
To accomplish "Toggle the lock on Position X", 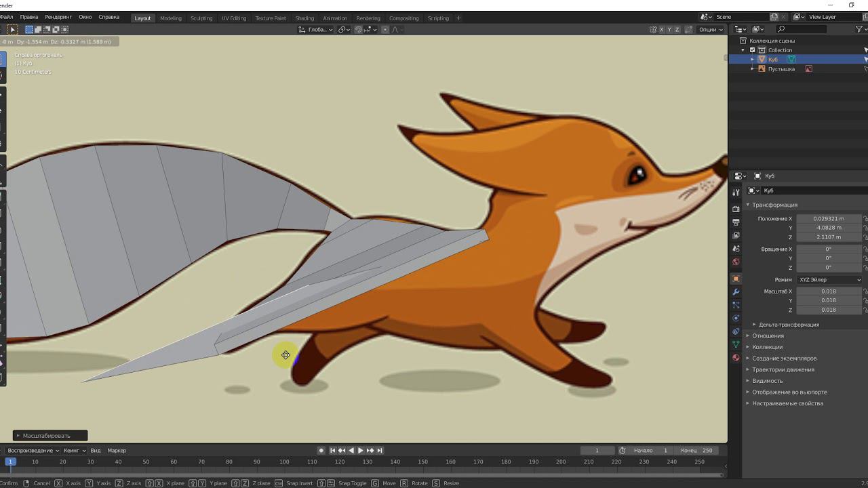I will pos(865,219).
